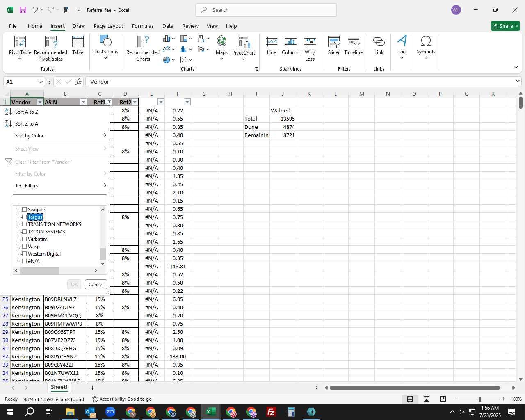This screenshot has height=420, width=525.
Task: Check the Targus filter checkbox
Action: pyautogui.click(x=24, y=217)
